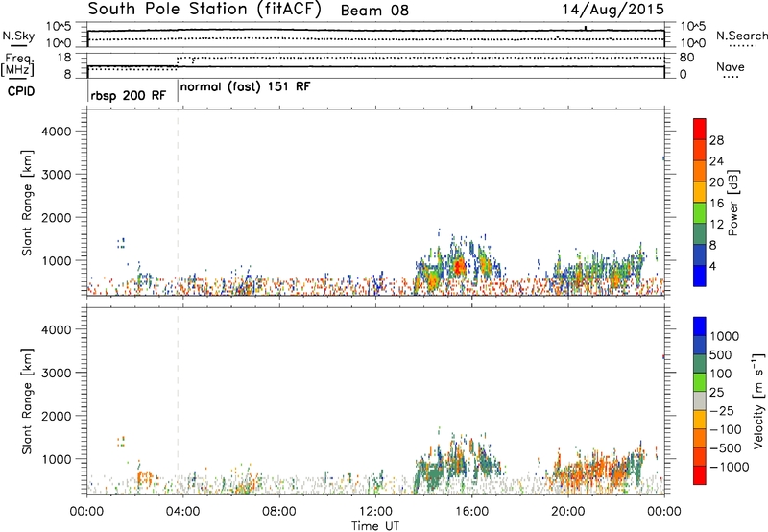This screenshot has width=768, height=532.
Task: Click the 'Slant Range [km]' label of the power panel
Action: 27,203
